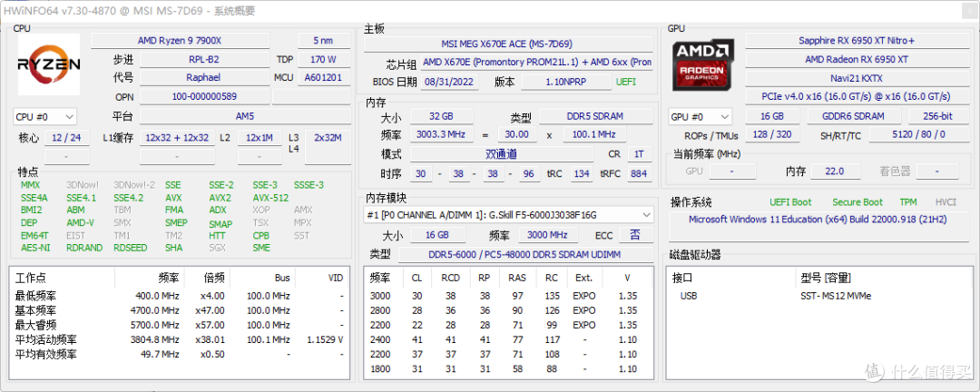Viewport: 980px width, 392px height.
Task: Select the DDR5 SDRAM memory type field
Action: tap(596, 116)
